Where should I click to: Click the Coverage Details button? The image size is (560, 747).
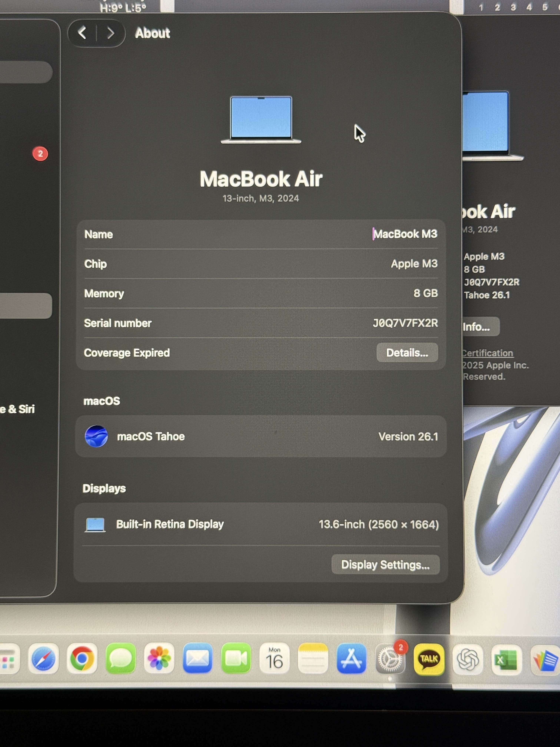point(407,353)
